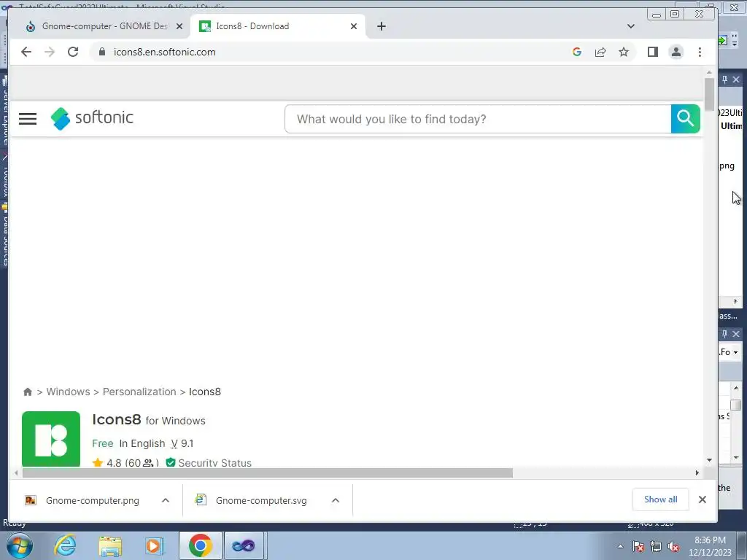
Task: View site info via the lock icon
Action: (x=102, y=52)
